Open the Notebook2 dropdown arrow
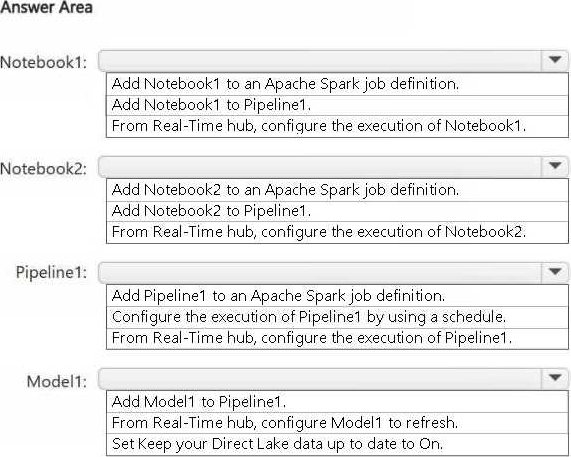The height and width of the screenshot is (457, 571). pyautogui.click(x=555, y=166)
